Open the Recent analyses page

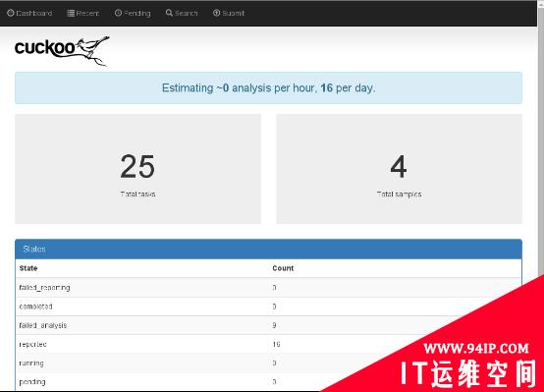coord(83,13)
